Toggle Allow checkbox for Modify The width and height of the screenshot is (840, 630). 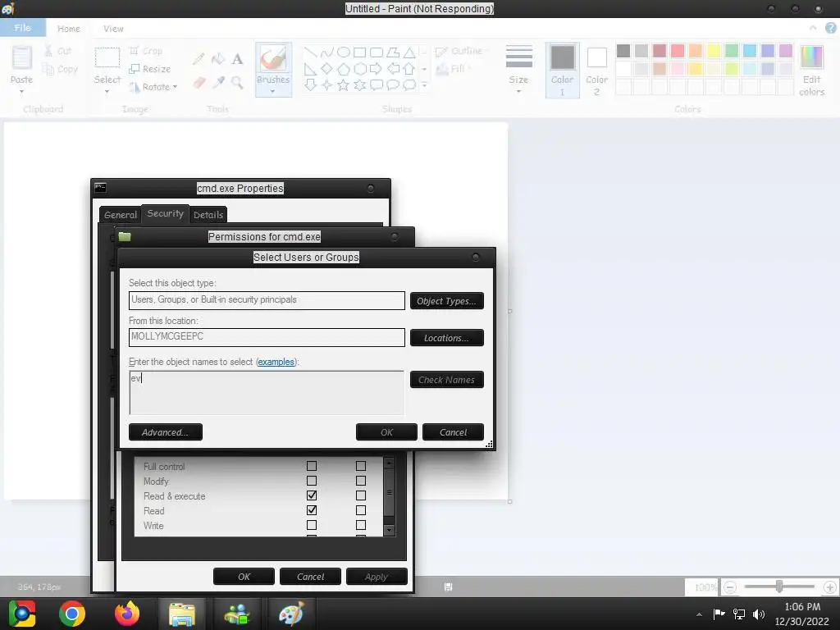pyautogui.click(x=311, y=481)
